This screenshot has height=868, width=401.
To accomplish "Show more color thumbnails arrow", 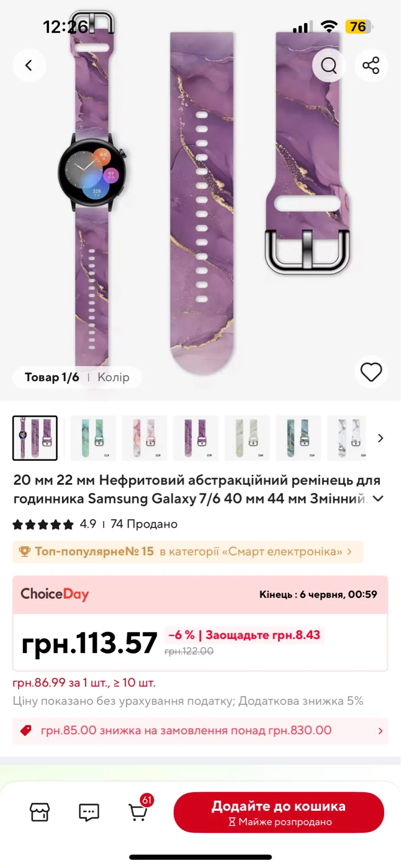I will [381, 438].
